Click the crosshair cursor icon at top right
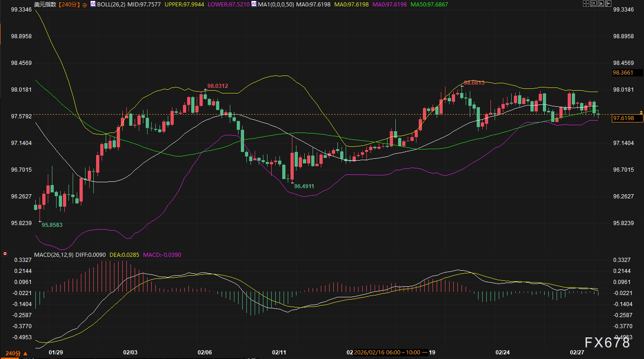The height and width of the screenshot is (359, 644). [586, 4]
